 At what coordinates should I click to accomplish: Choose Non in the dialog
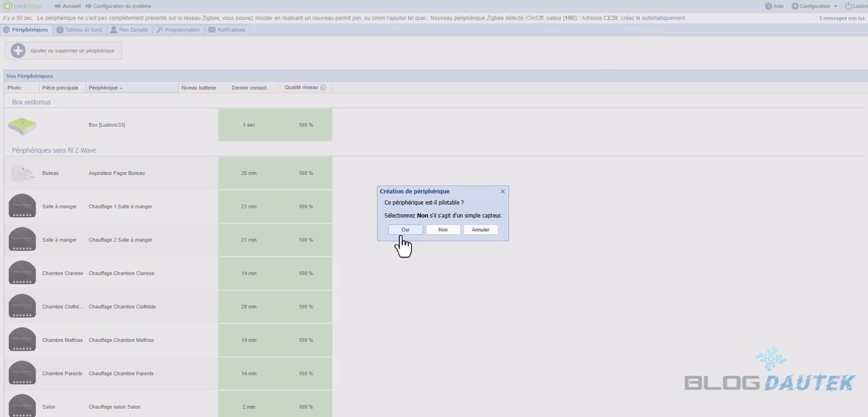443,230
